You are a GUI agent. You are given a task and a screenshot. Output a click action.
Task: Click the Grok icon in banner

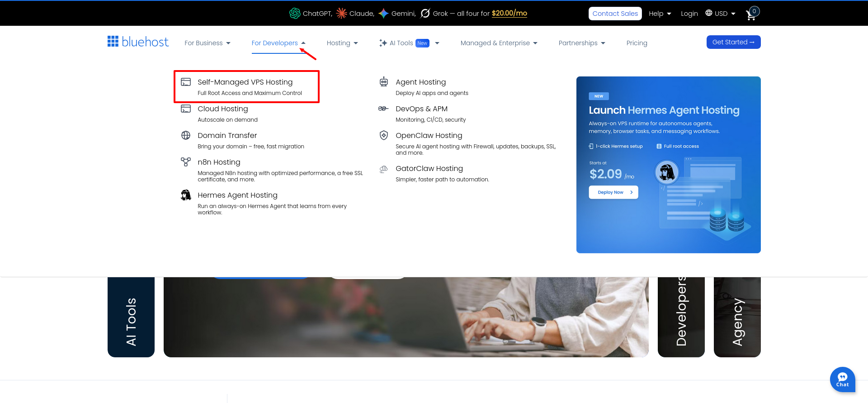coord(425,14)
